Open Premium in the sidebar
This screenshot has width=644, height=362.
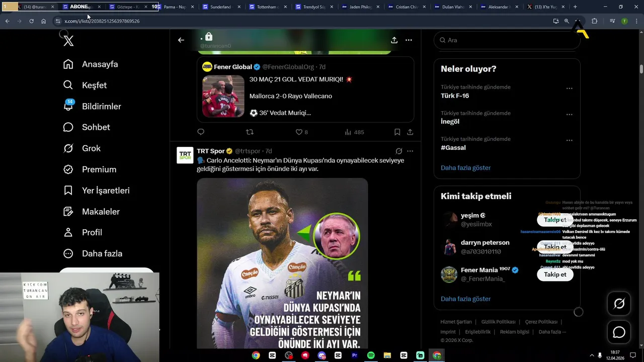(x=90, y=169)
